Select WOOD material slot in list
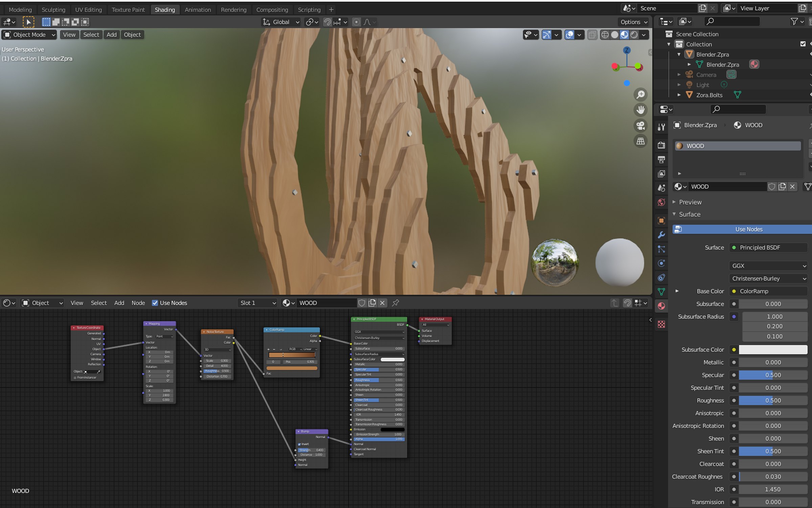The width and height of the screenshot is (812, 508). [x=738, y=146]
